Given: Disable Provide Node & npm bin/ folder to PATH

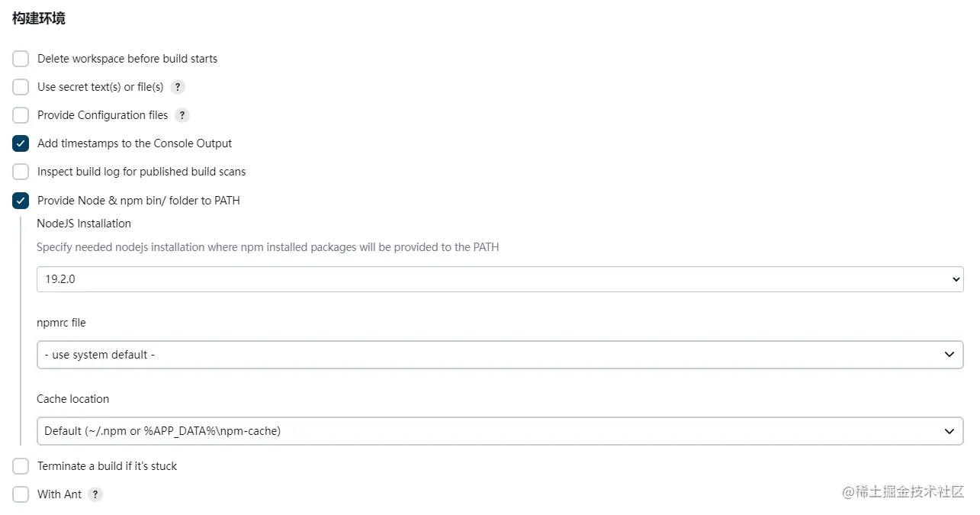Looking at the screenshot, I should coord(21,201).
